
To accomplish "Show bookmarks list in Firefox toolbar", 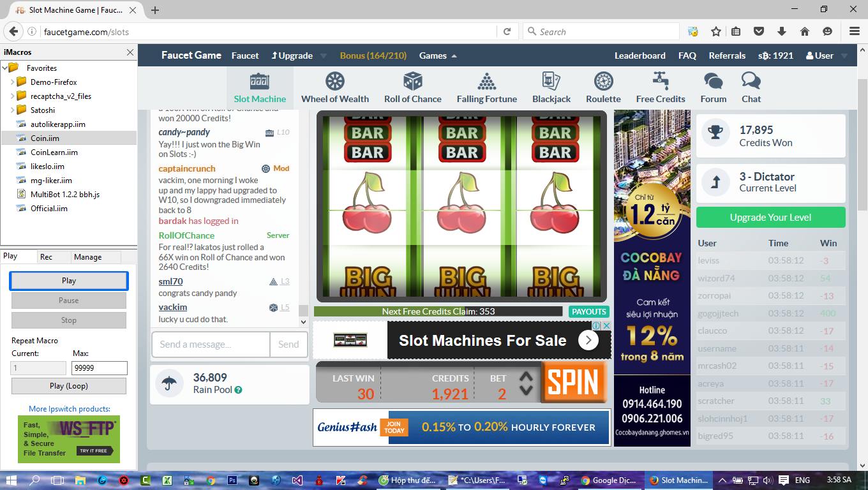I will coord(736,31).
